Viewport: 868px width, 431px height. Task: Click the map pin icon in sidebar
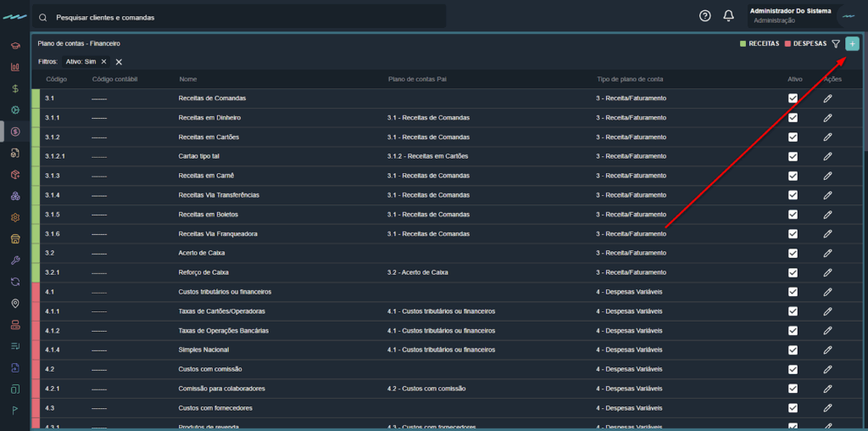pyautogui.click(x=15, y=303)
